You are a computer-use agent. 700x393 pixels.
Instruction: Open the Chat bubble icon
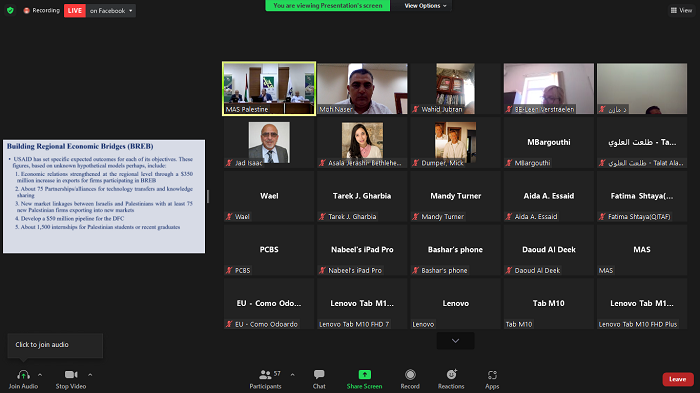coord(319,374)
